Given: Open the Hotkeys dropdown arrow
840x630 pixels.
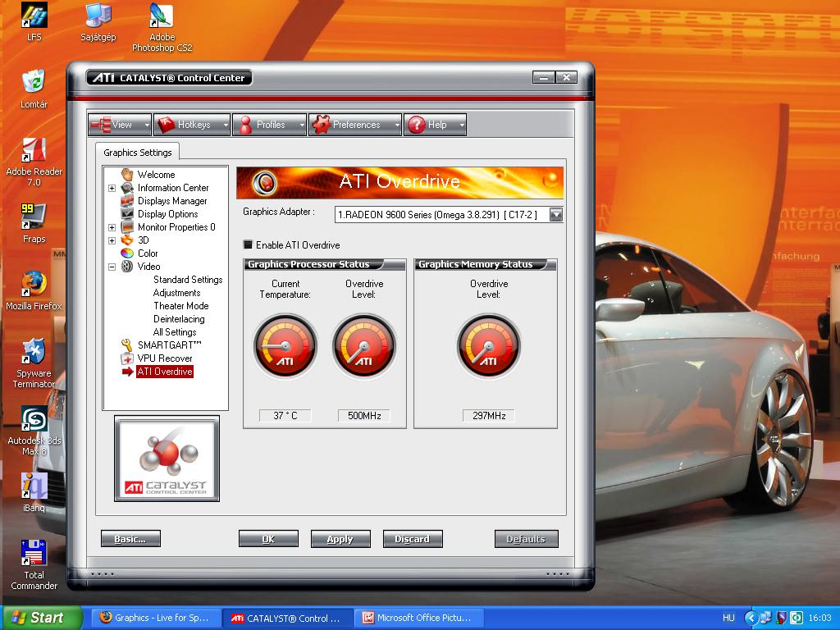Looking at the screenshot, I should [x=226, y=125].
